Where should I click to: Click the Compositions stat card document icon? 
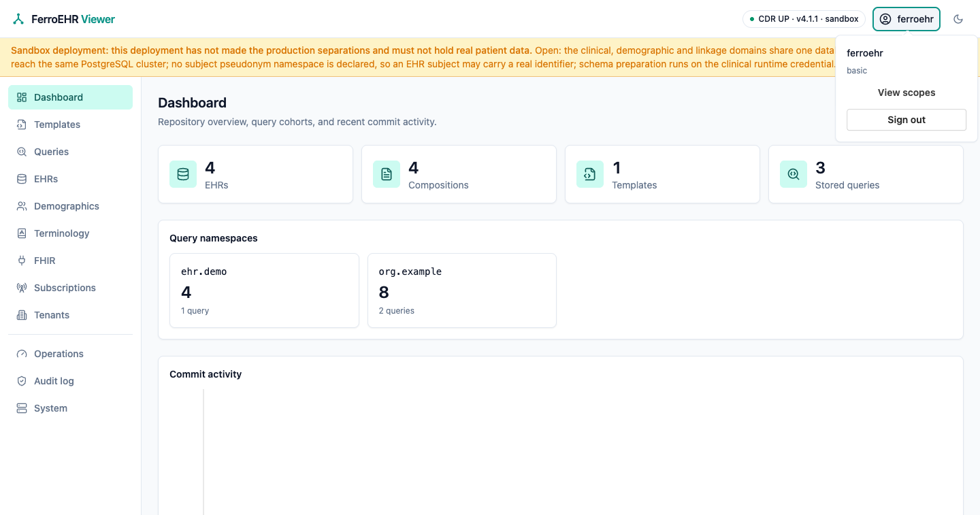[x=387, y=174]
